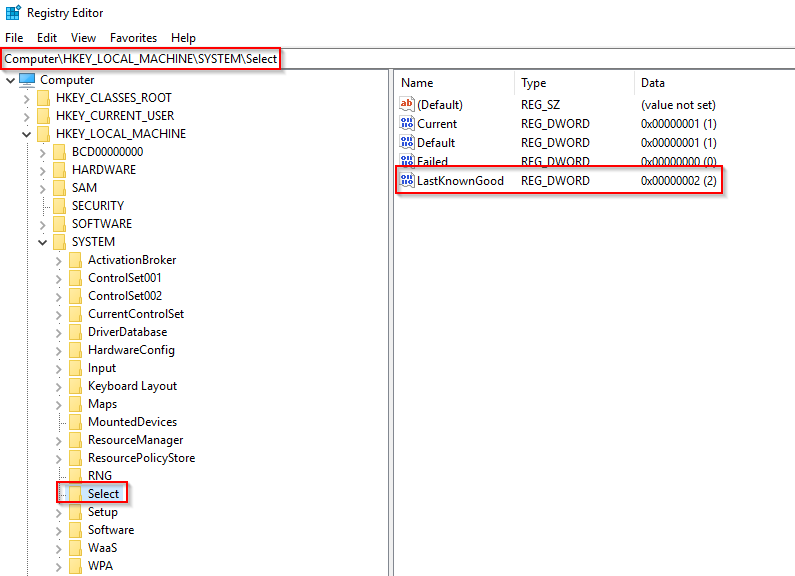This screenshot has height=576, width=795.
Task: Click the Computer icon in tree root
Action: pos(27,80)
